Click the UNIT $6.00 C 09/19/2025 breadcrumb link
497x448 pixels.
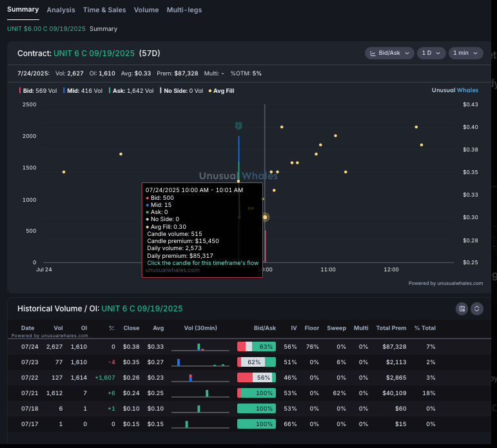[x=46, y=29]
